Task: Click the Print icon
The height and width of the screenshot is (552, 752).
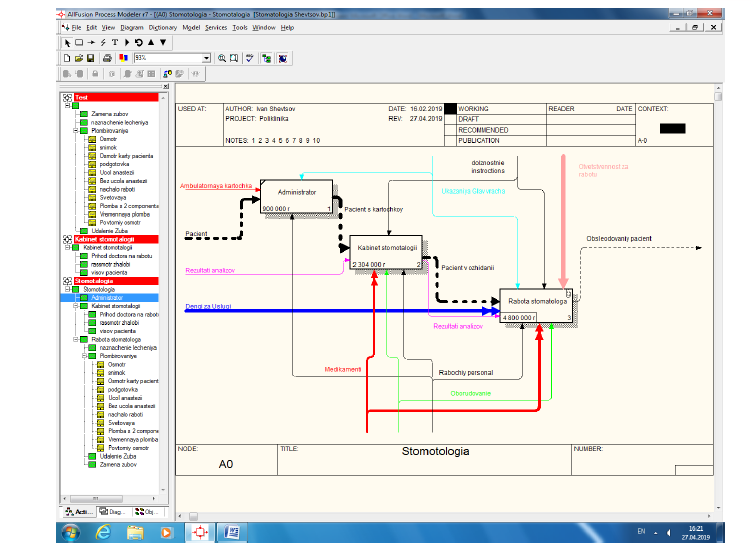Action: point(107,59)
